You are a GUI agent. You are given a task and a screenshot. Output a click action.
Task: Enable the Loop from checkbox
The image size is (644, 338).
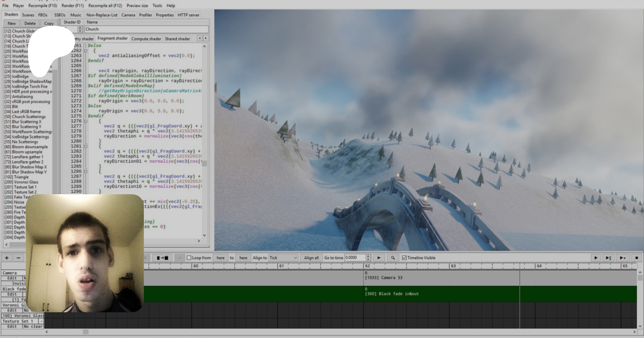point(189,258)
